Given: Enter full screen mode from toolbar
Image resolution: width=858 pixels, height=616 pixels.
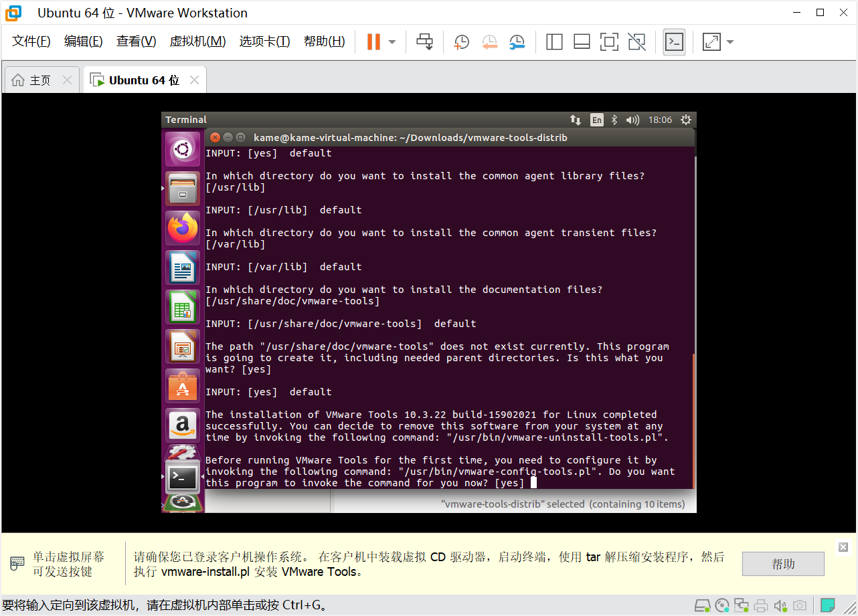Looking at the screenshot, I should [x=609, y=42].
